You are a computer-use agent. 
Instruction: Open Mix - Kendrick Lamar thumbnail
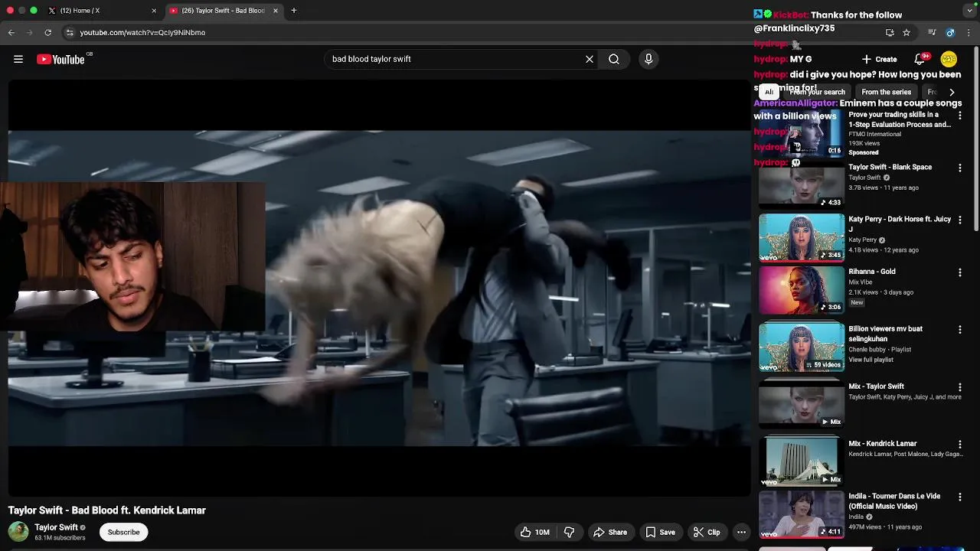pyautogui.click(x=801, y=461)
